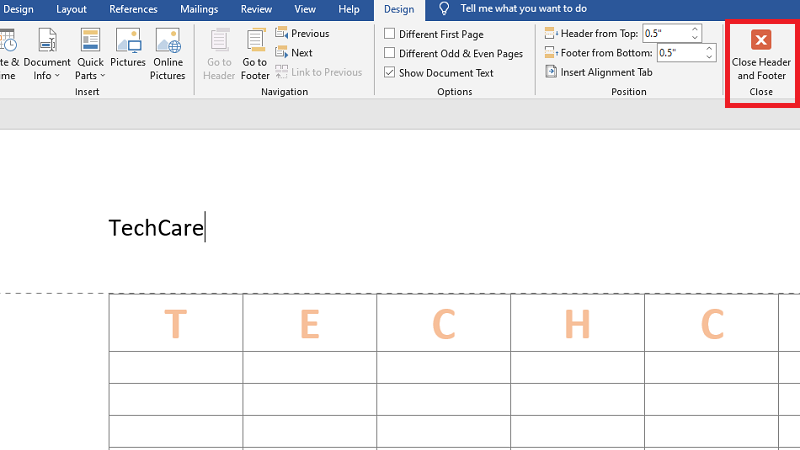Open the Pictures insert icon
800x450 pixels.
point(128,54)
